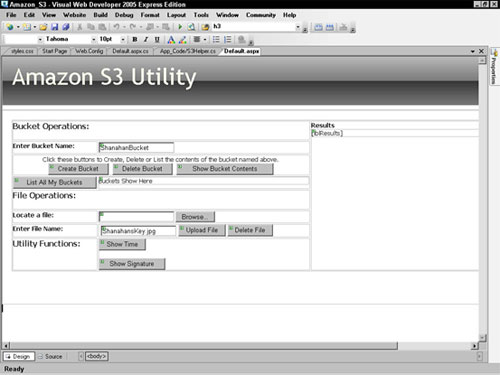Image resolution: width=500 pixels, height=375 pixels.
Task: Open the Properties side panel
Action: pyautogui.click(x=494, y=67)
